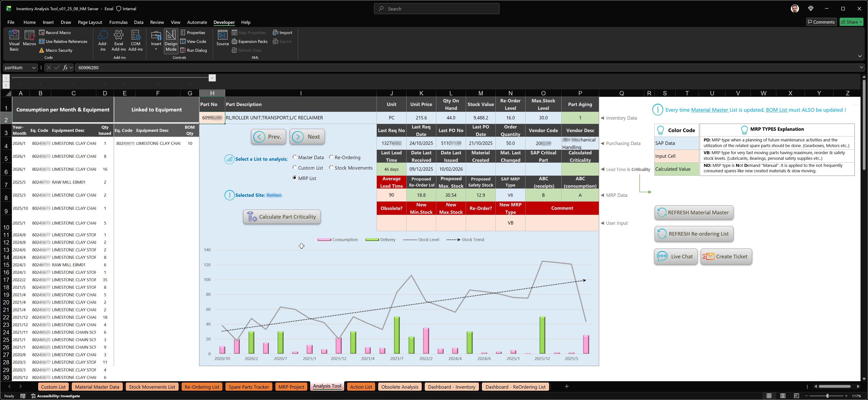This screenshot has height=400, width=868.
Task: Select the Stock Movements radio option
Action: 331,168
